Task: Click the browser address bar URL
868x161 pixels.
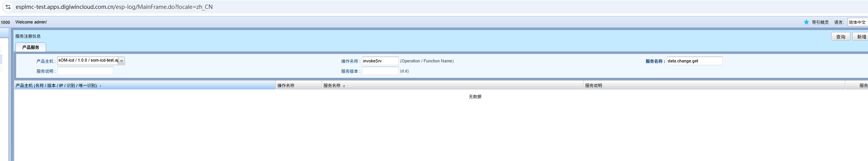Action: click(x=114, y=7)
